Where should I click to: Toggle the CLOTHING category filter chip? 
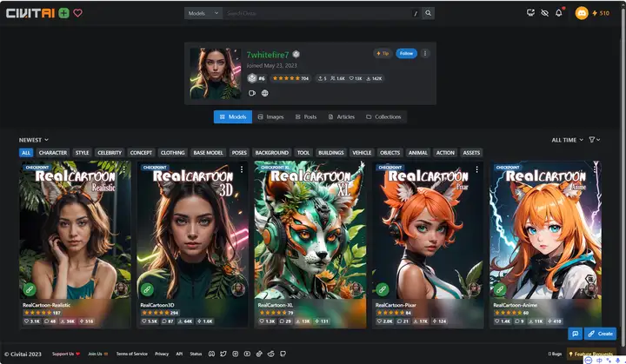[x=172, y=153]
